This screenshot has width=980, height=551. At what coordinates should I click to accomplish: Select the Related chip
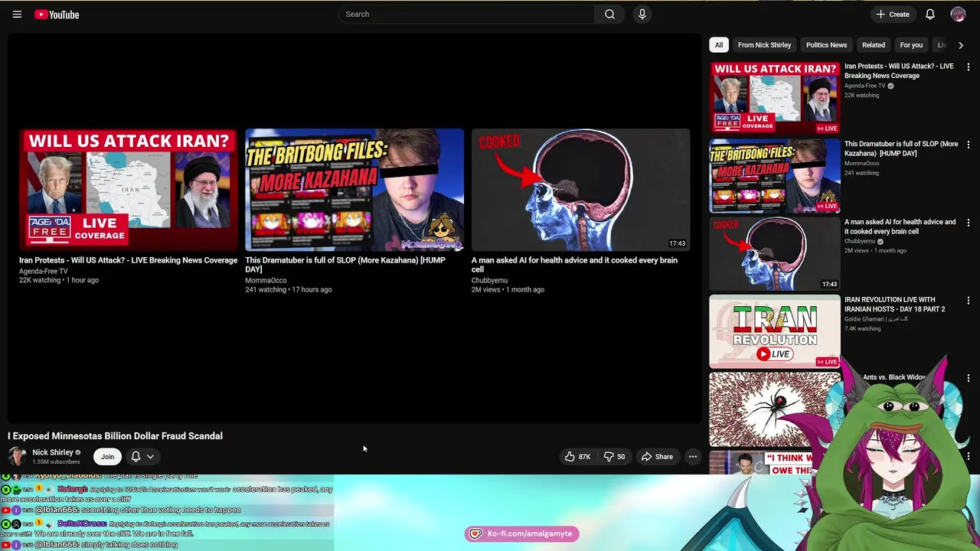[874, 45]
